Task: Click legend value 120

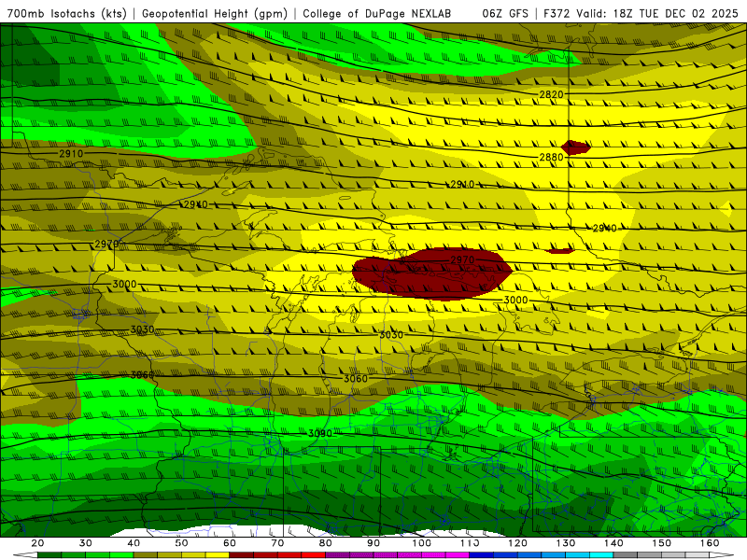Action: pos(518,543)
